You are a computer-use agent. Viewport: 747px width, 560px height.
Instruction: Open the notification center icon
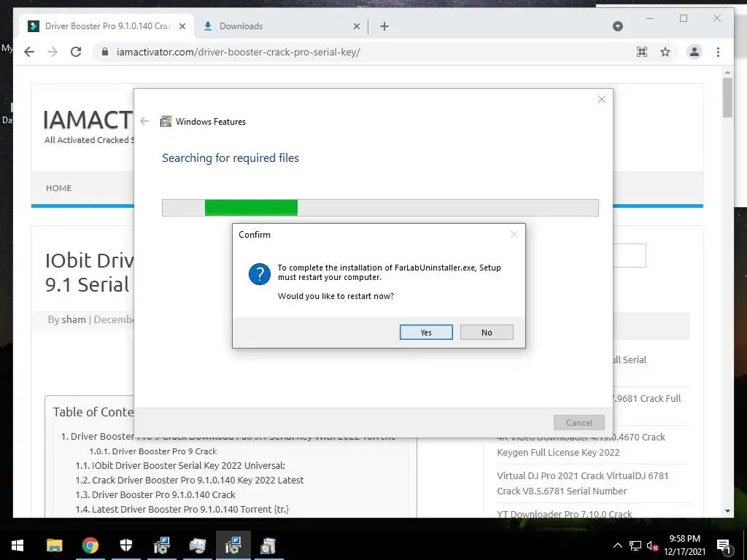coord(723,545)
